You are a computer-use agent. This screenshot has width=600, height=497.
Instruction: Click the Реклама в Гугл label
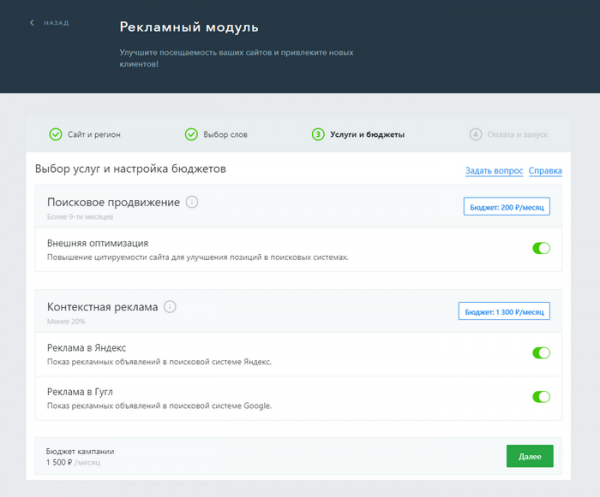point(80,391)
